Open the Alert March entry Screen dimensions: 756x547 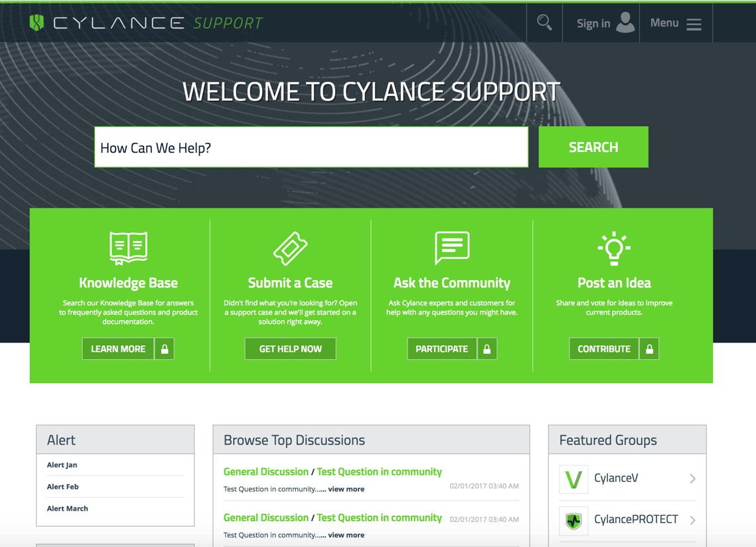point(68,508)
